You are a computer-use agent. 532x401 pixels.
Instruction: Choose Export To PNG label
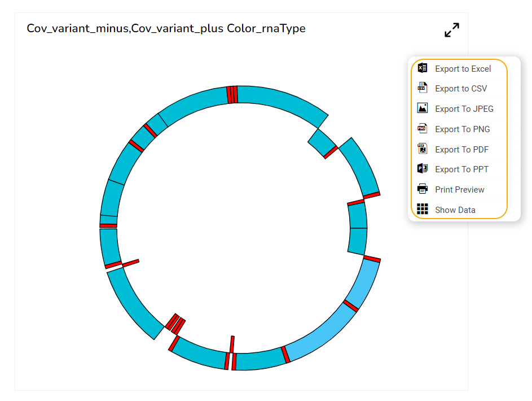point(462,129)
